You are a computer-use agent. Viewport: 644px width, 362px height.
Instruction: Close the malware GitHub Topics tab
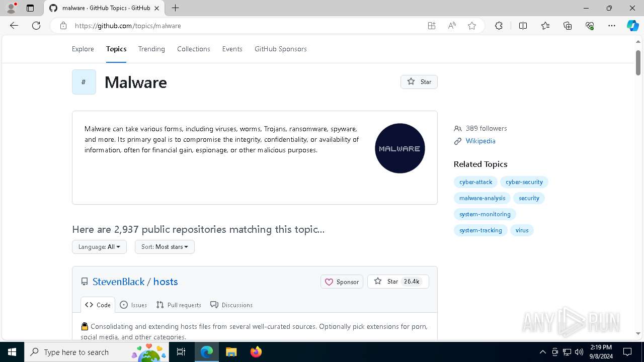156,8
